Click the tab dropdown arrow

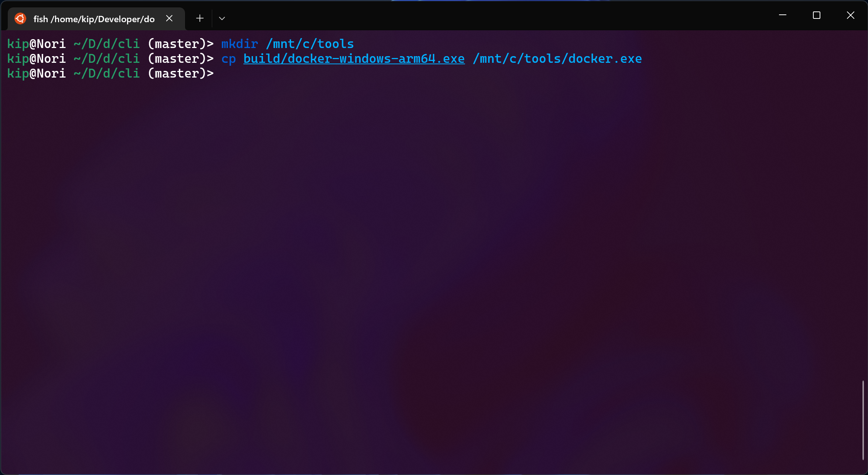click(222, 18)
